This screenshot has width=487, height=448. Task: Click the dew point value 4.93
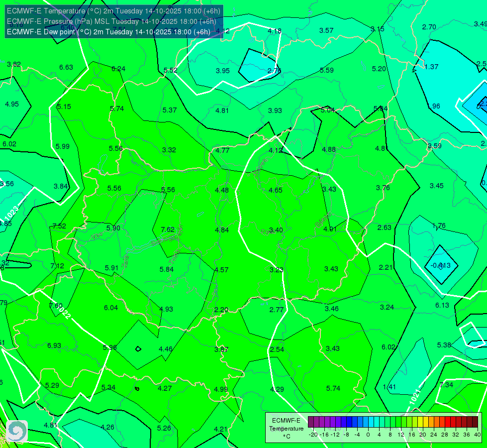coord(166,309)
